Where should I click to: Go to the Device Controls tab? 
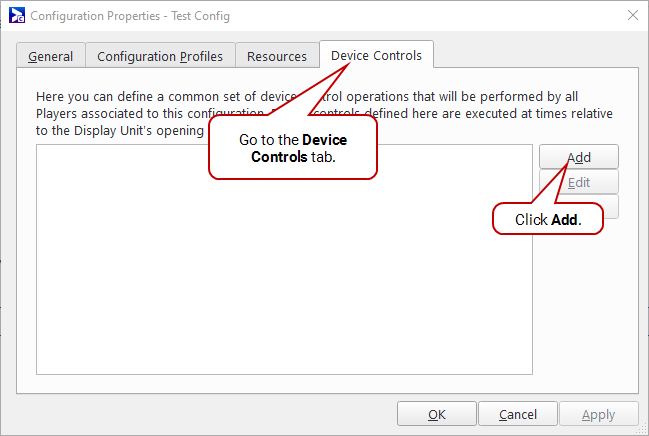click(x=376, y=55)
